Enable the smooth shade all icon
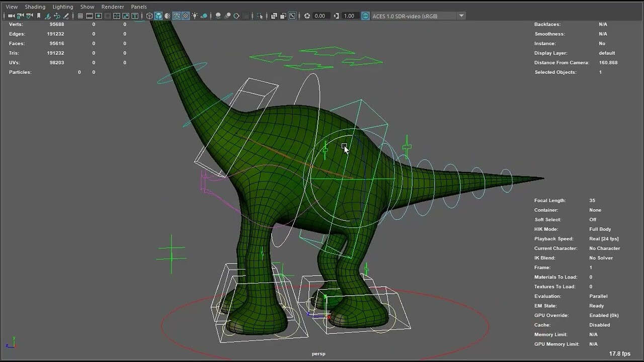Screen dimensions: 644x362 (x=158, y=16)
